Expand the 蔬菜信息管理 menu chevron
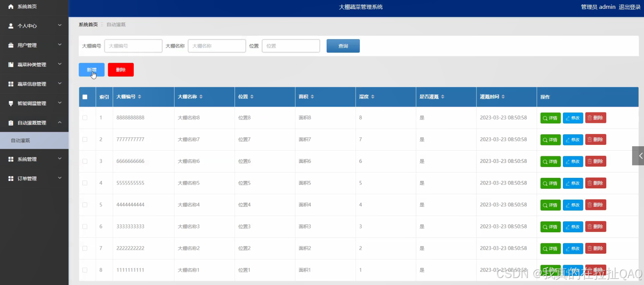Screen dimensions: 644x285 click(x=60, y=83)
